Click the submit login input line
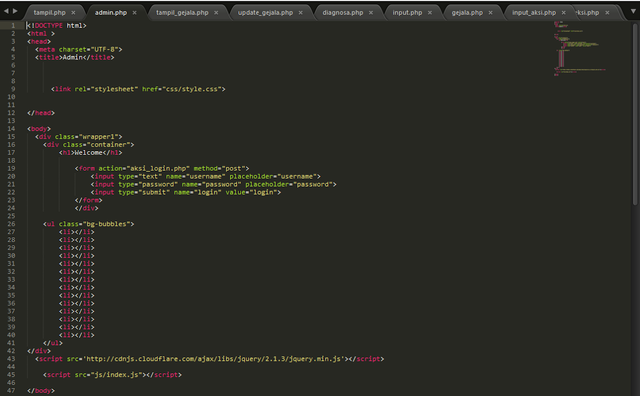640x396 pixels. coord(186,192)
